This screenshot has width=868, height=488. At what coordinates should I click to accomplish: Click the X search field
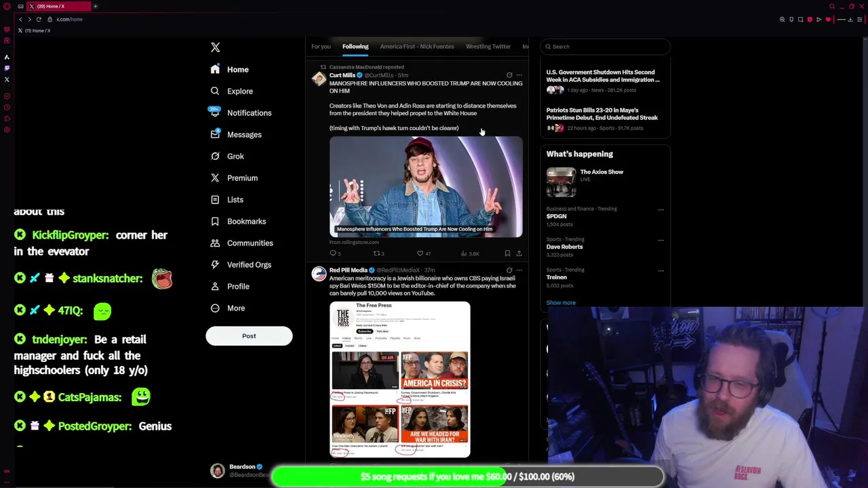click(606, 46)
